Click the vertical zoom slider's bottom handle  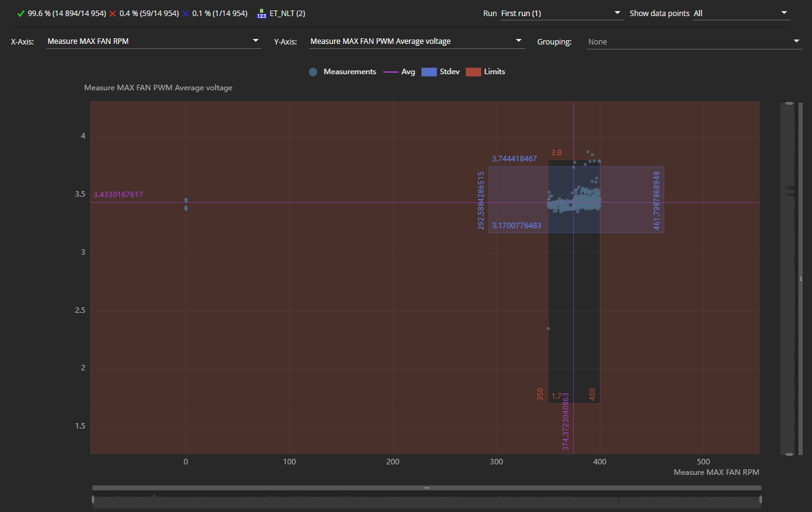point(788,454)
